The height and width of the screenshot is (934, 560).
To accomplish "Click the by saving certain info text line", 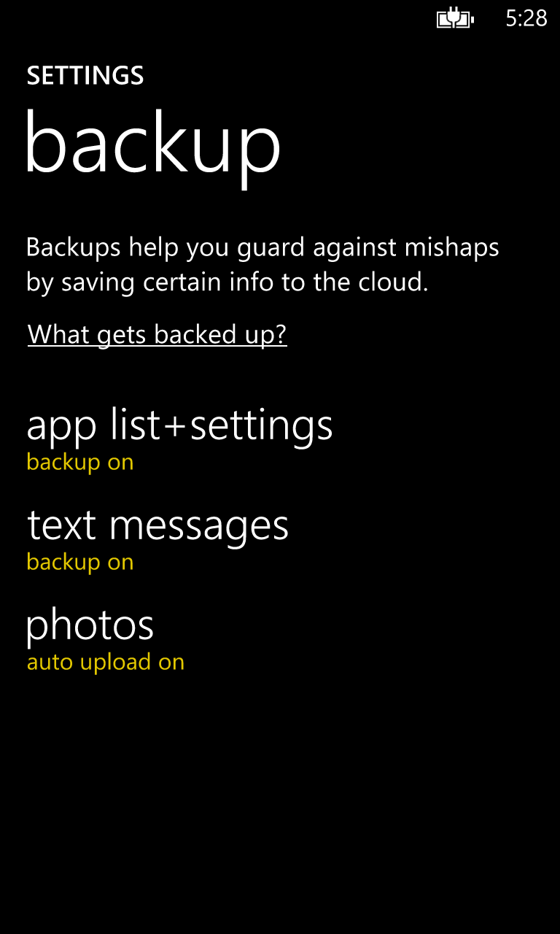I will coord(227,282).
